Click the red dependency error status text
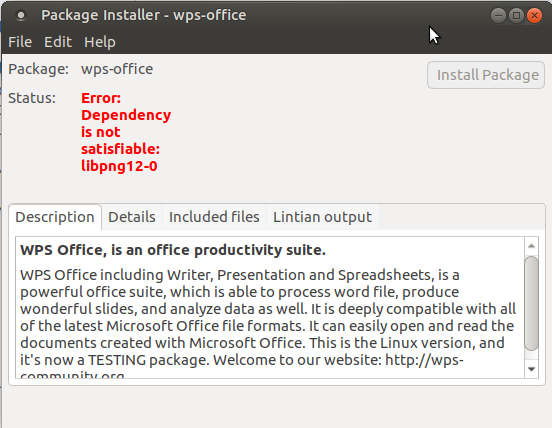Viewport: 552px width, 428px height. 126,132
